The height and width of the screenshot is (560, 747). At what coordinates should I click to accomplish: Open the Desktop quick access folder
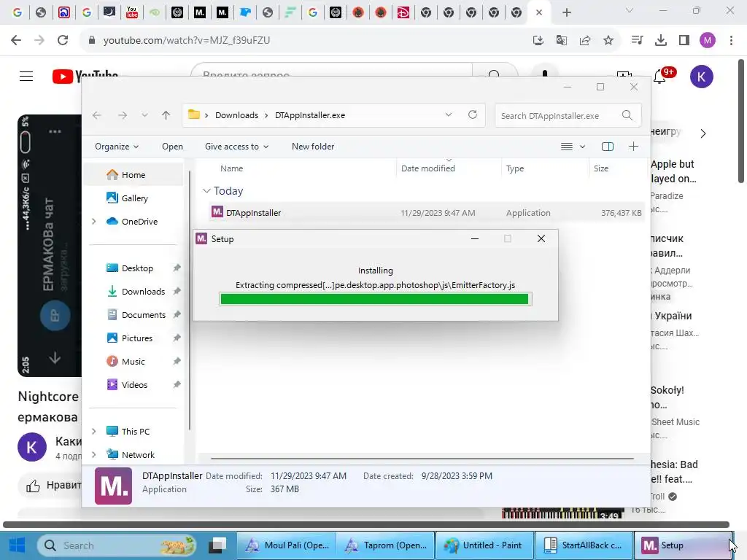pos(137,268)
